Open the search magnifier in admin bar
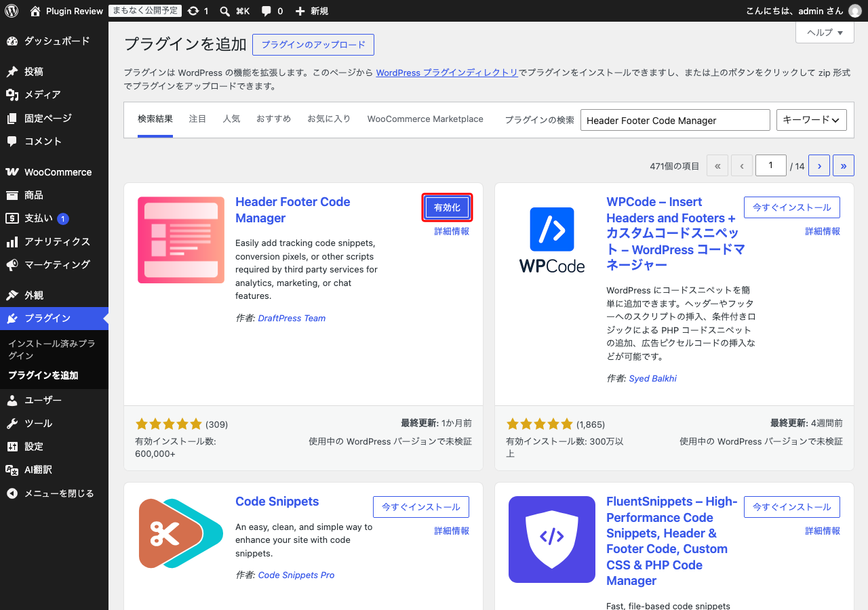Viewport: 868px width, 610px height. 225,11
